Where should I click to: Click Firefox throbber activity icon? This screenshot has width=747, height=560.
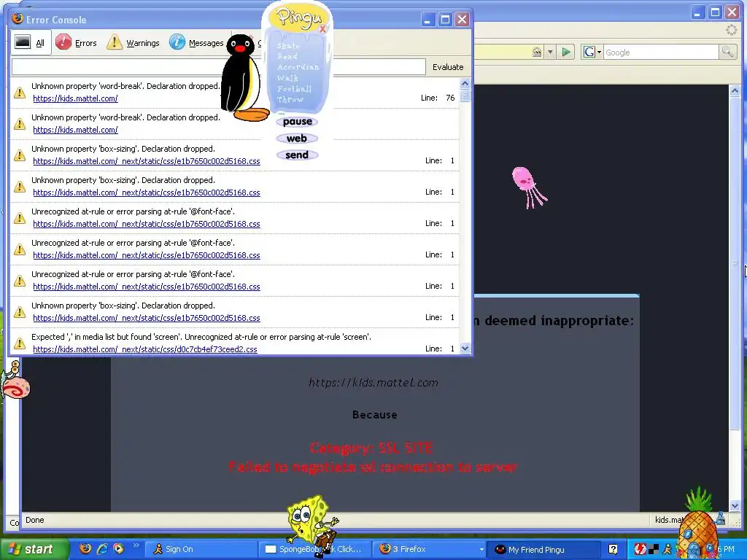tap(731, 31)
